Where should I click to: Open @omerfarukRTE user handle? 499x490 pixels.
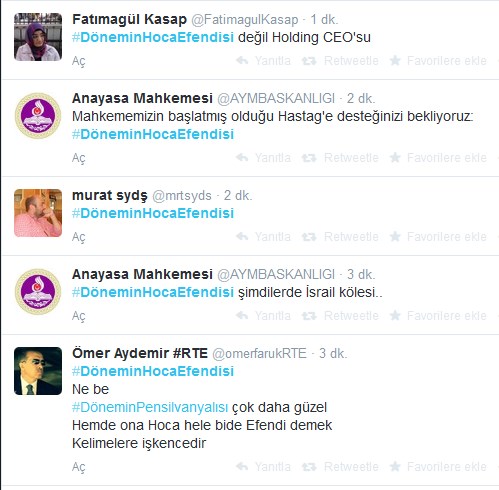click(259, 353)
